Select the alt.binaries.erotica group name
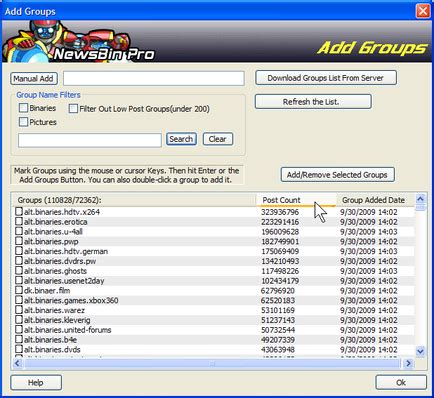The height and width of the screenshot is (398, 434). (x=56, y=222)
